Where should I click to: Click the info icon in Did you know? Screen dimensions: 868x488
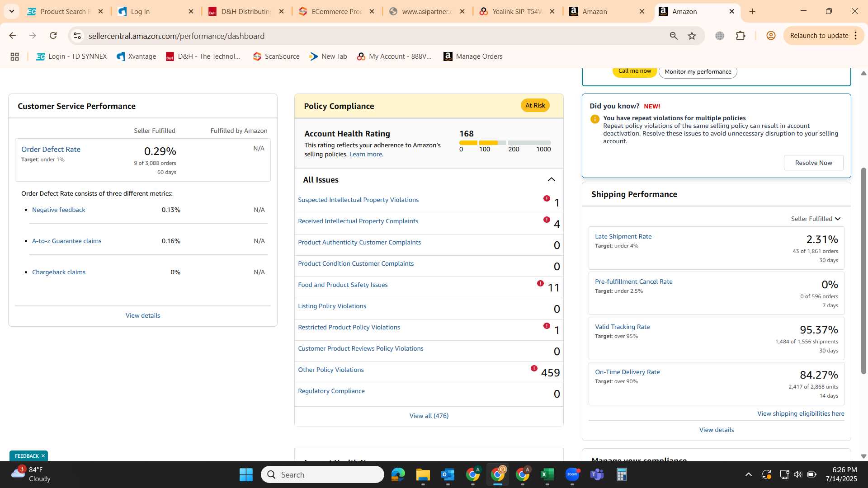[x=595, y=119]
